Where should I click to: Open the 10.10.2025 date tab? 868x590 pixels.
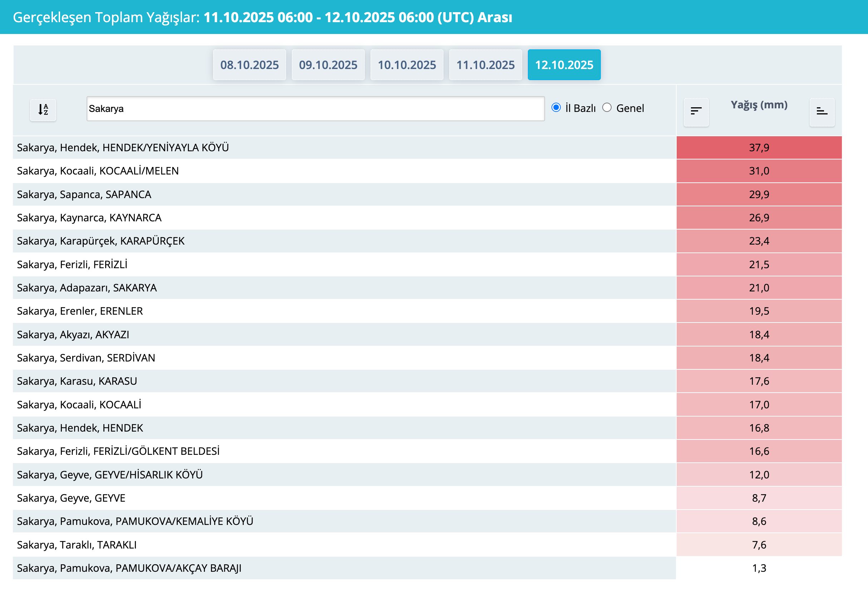[407, 65]
